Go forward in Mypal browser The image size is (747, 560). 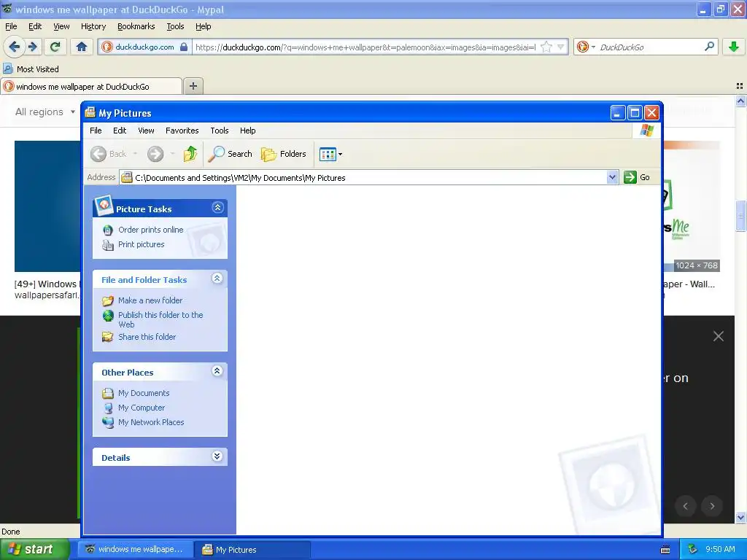click(33, 47)
